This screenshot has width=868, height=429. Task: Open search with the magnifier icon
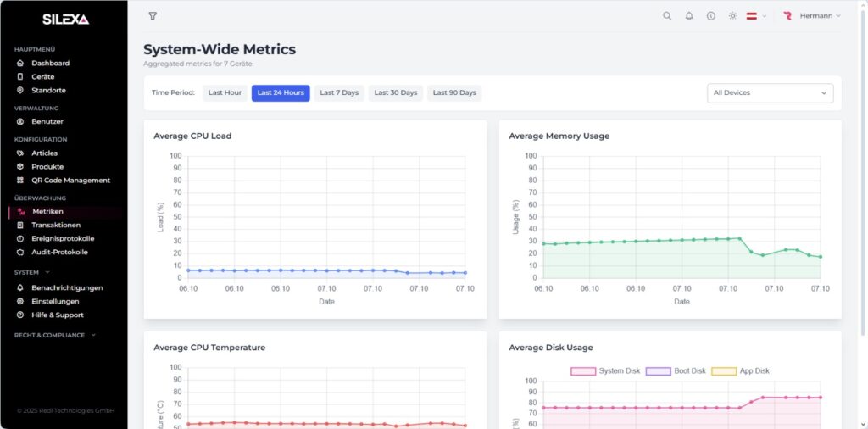click(x=667, y=16)
